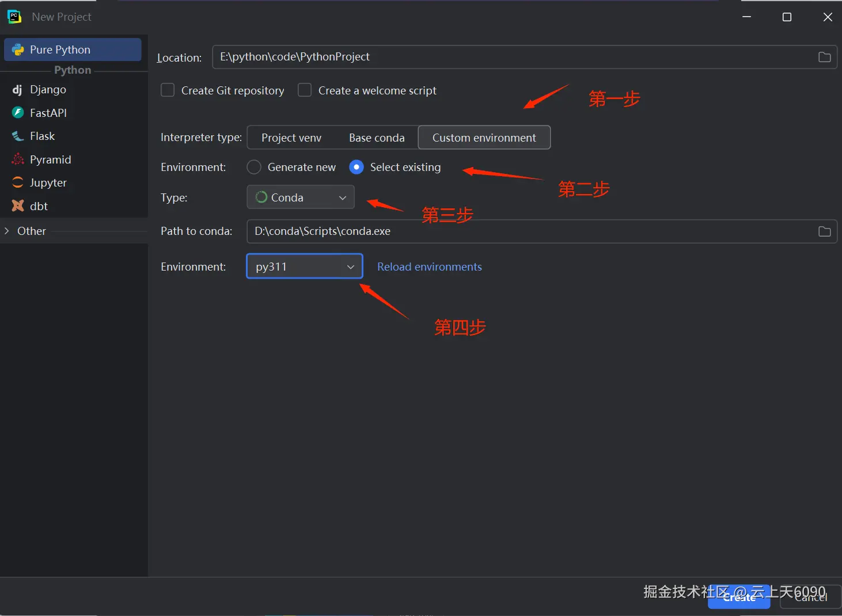Choose the Pyramid project icon
Screen dimensions: 842x616
pos(18,159)
